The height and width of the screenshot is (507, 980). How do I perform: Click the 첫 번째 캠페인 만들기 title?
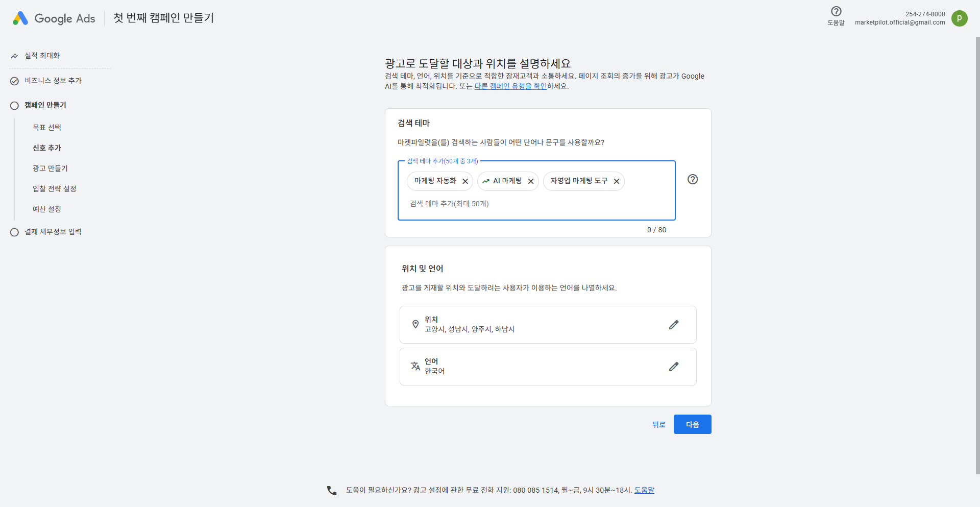pyautogui.click(x=163, y=18)
